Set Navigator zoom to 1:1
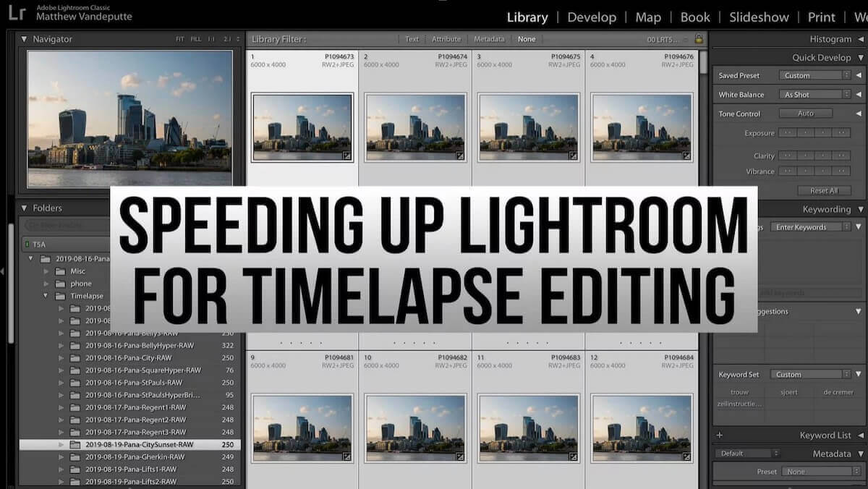Screen dimensions: 868x489 tap(211, 39)
